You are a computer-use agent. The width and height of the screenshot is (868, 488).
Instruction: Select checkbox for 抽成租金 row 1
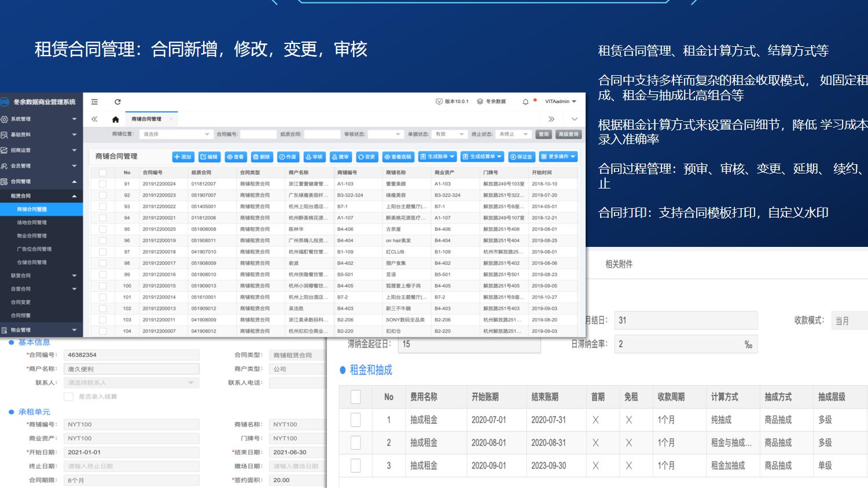(x=355, y=420)
